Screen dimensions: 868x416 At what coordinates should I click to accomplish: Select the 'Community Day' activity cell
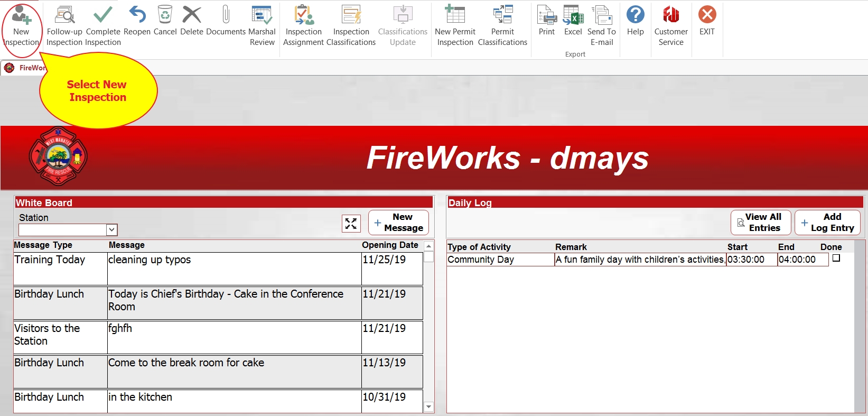[501, 260]
